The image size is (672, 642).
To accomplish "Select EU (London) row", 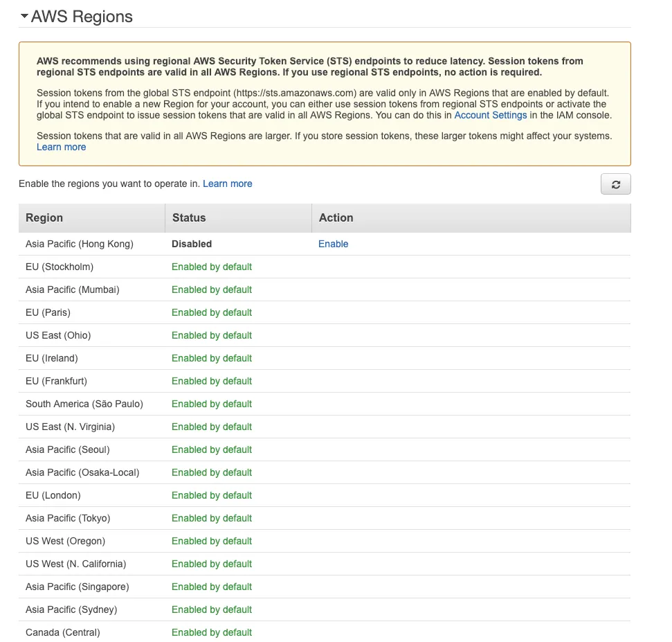I will pyautogui.click(x=325, y=495).
